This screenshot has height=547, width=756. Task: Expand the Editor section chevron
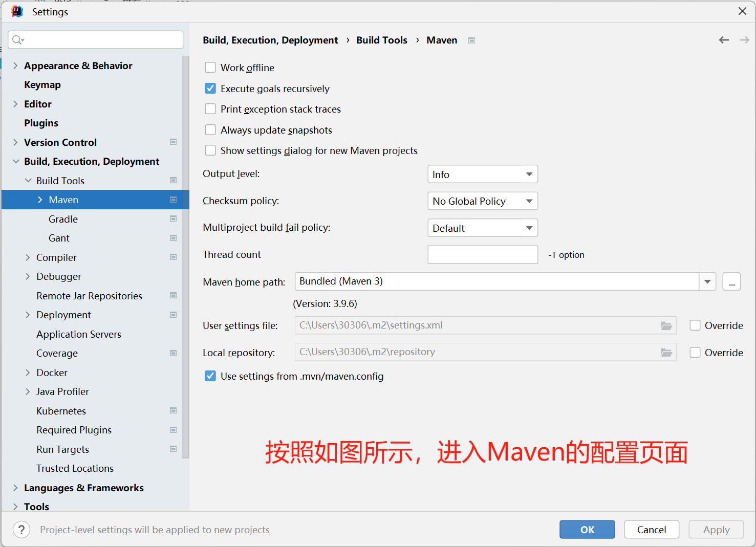coord(15,104)
